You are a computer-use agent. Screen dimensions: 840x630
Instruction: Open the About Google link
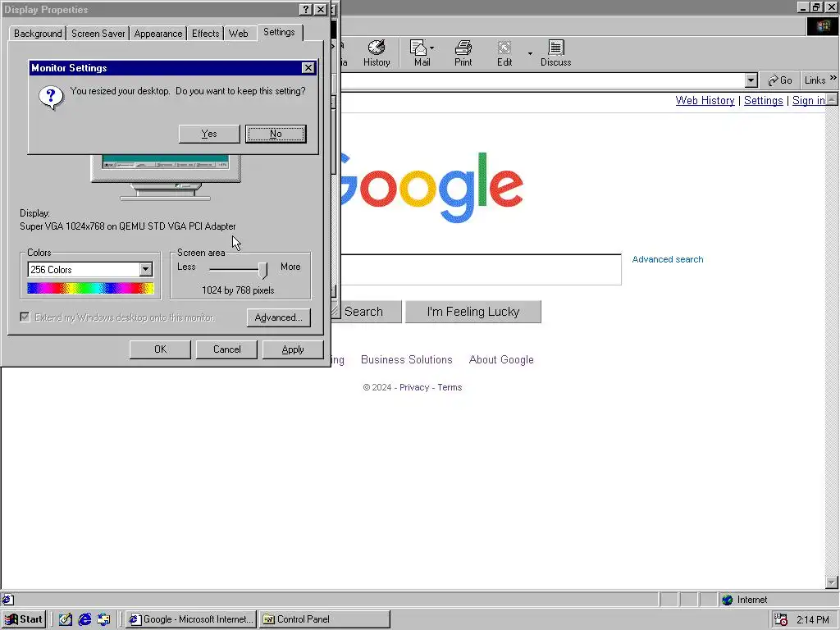coord(501,359)
